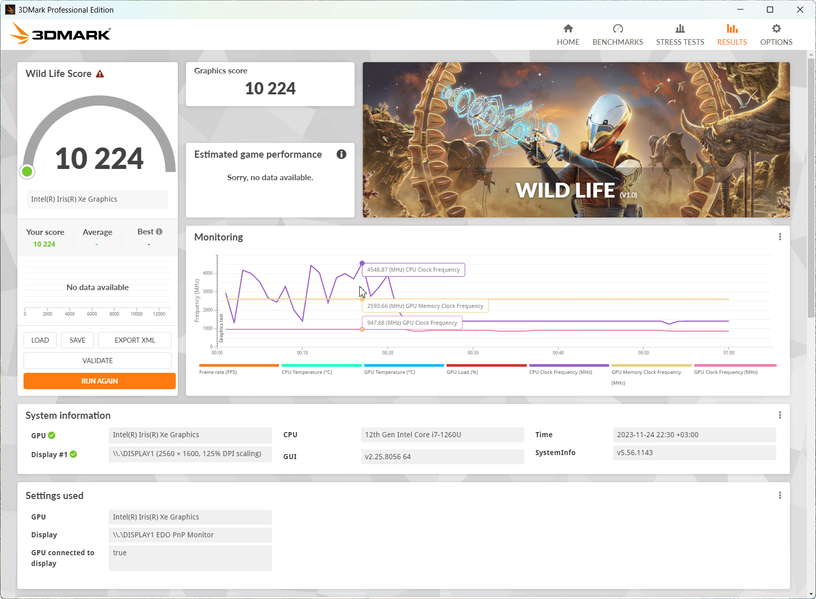The image size is (816, 599).
Task: Click the DISPLAY1 2560 × 1600 field
Action: (x=190, y=454)
